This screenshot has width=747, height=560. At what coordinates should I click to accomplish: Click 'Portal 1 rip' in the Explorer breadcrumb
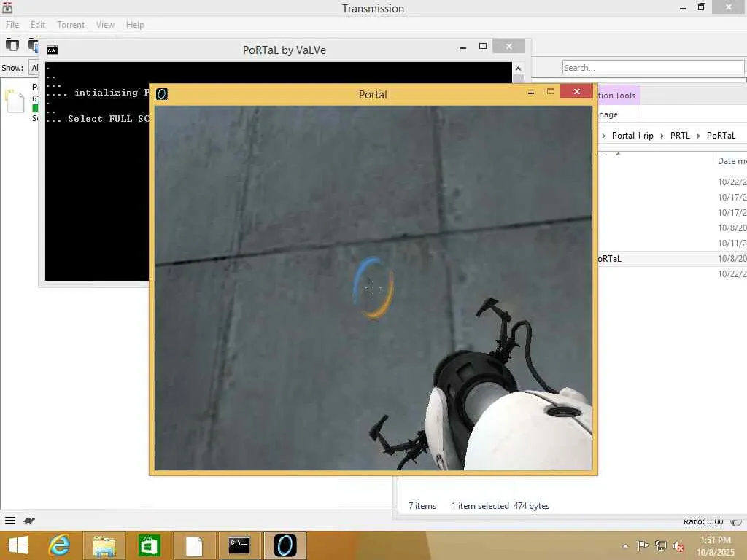pyautogui.click(x=632, y=136)
